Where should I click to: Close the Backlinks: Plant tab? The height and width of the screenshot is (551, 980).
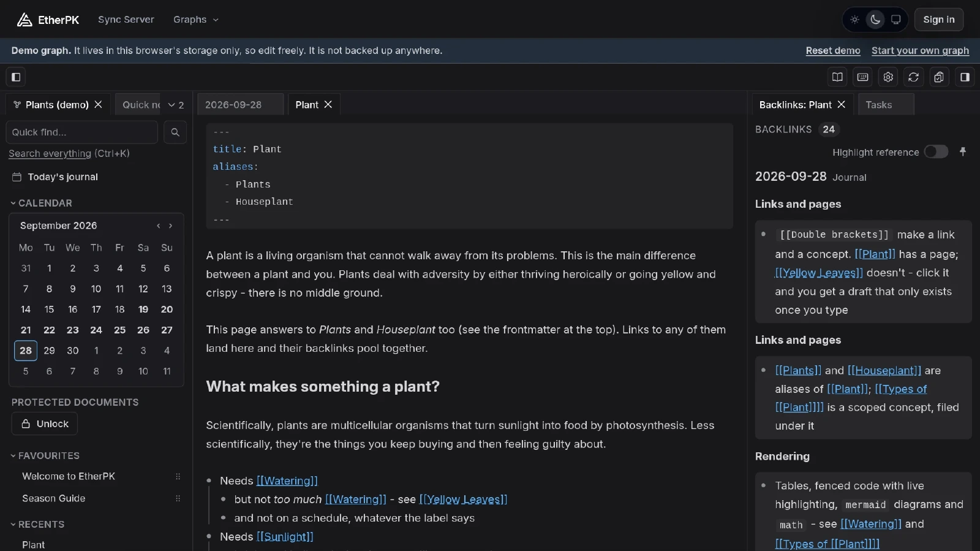(x=842, y=105)
